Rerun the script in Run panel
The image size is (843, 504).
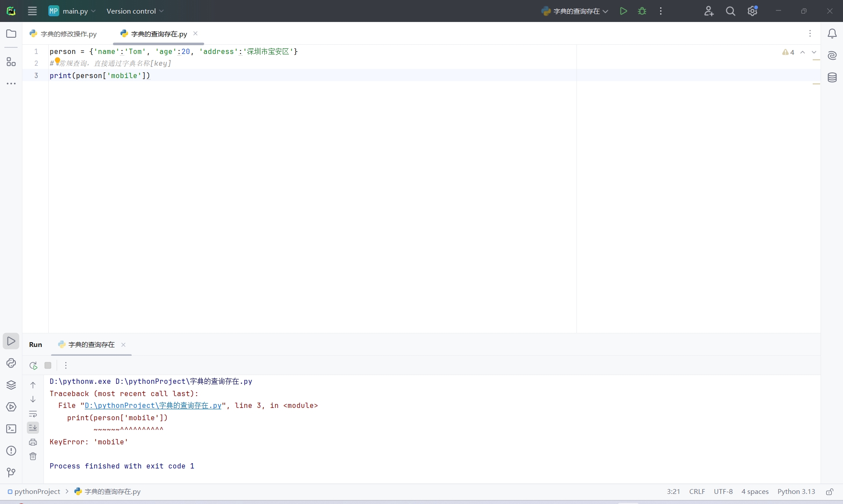coord(33,365)
